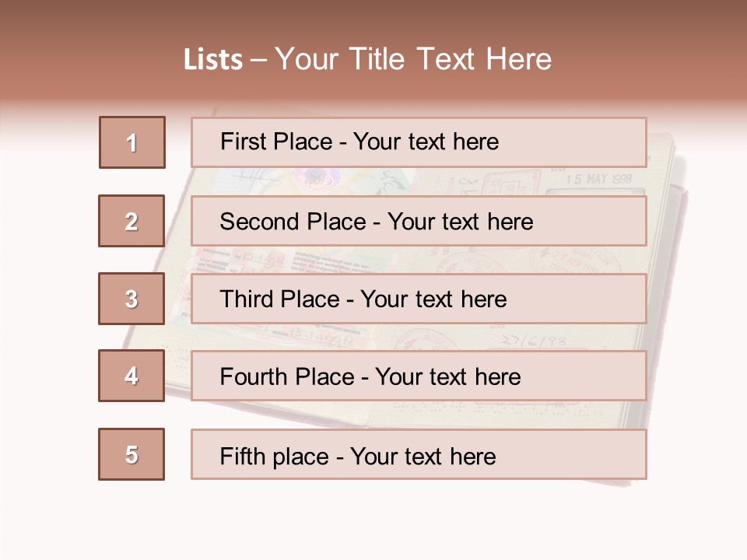Select the number 4 box
This screenshot has width=747, height=560.
132,376
